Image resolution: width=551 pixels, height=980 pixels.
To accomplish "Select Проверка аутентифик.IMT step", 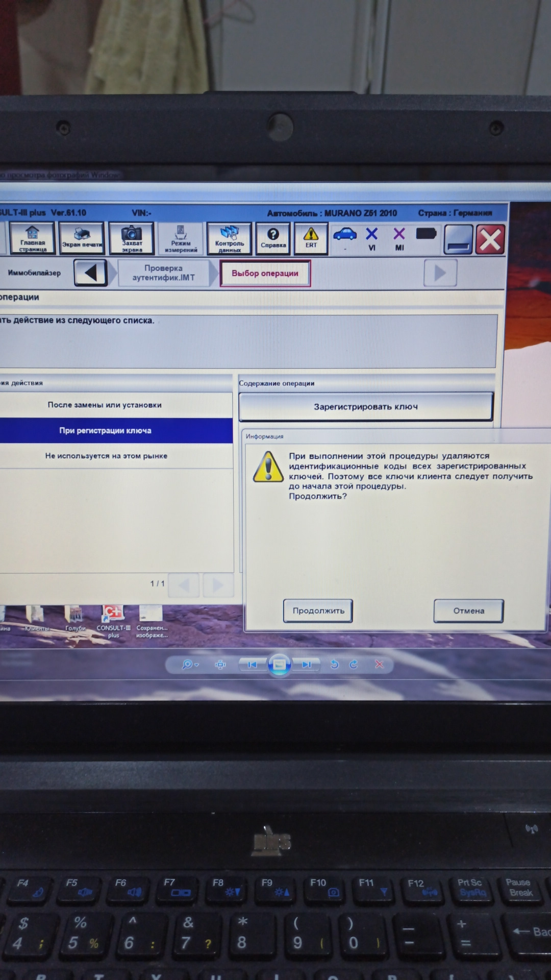I will [x=163, y=273].
